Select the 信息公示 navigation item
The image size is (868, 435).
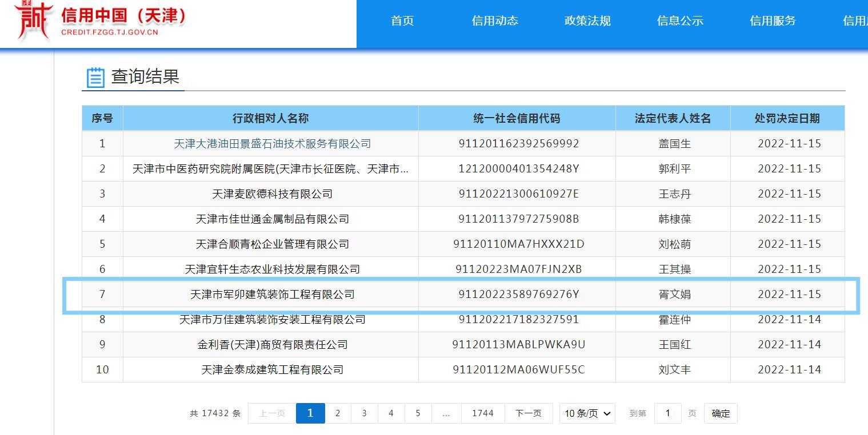[x=680, y=21]
